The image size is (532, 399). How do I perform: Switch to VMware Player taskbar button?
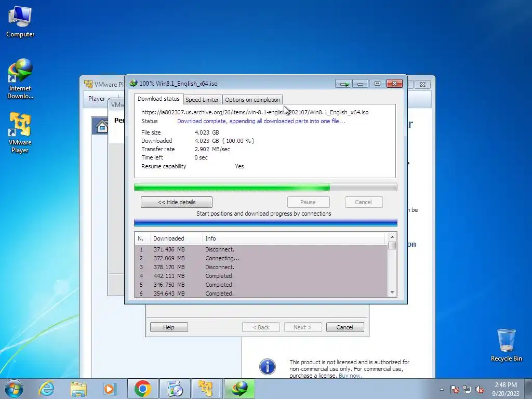206,389
